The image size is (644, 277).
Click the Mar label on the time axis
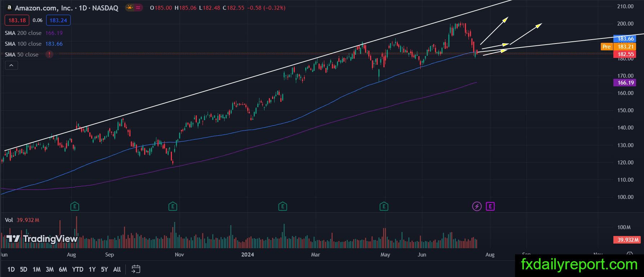(x=315, y=255)
